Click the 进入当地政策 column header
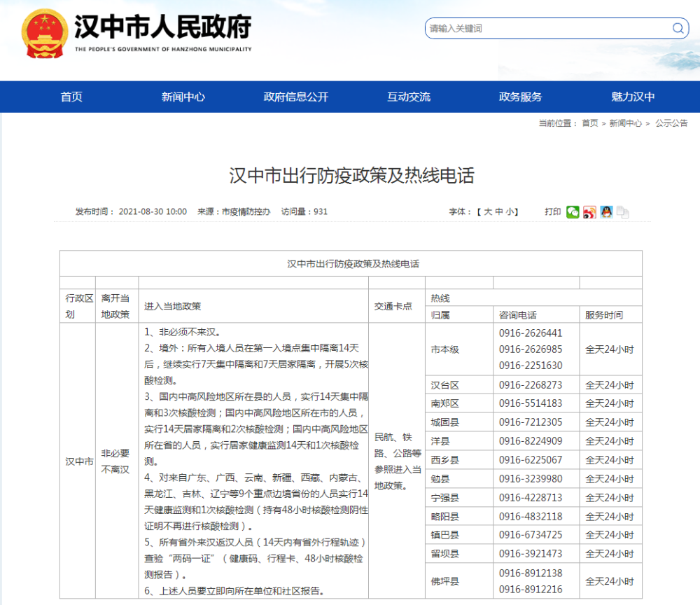The width and height of the screenshot is (700, 605). tap(253, 306)
